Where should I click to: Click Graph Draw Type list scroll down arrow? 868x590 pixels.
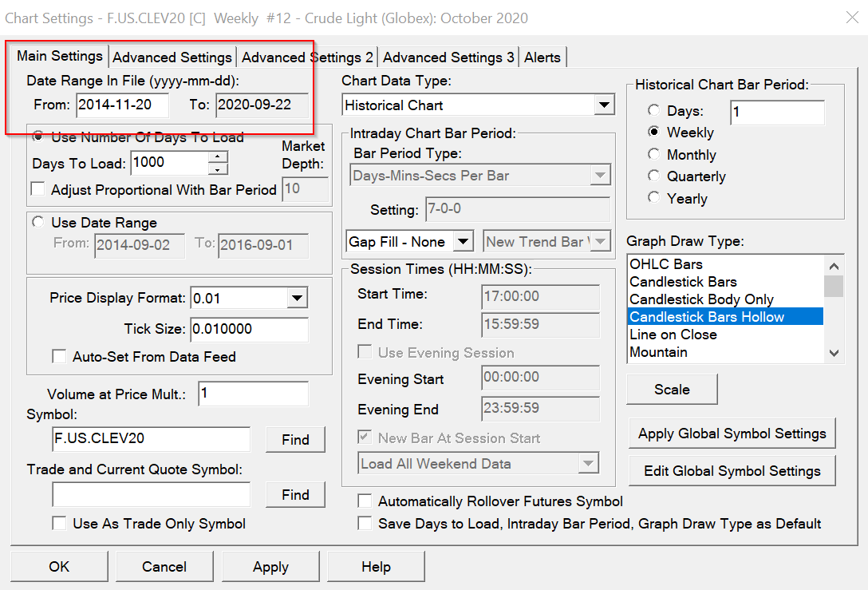(x=834, y=352)
